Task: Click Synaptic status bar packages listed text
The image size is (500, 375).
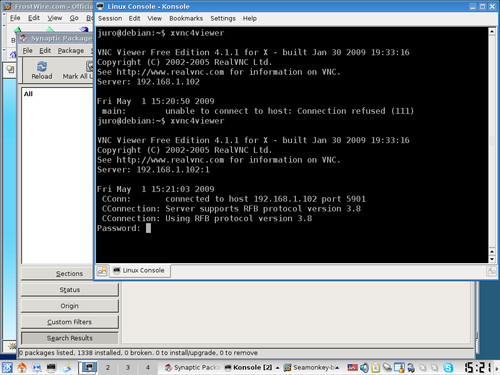Action: coord(138,353)
